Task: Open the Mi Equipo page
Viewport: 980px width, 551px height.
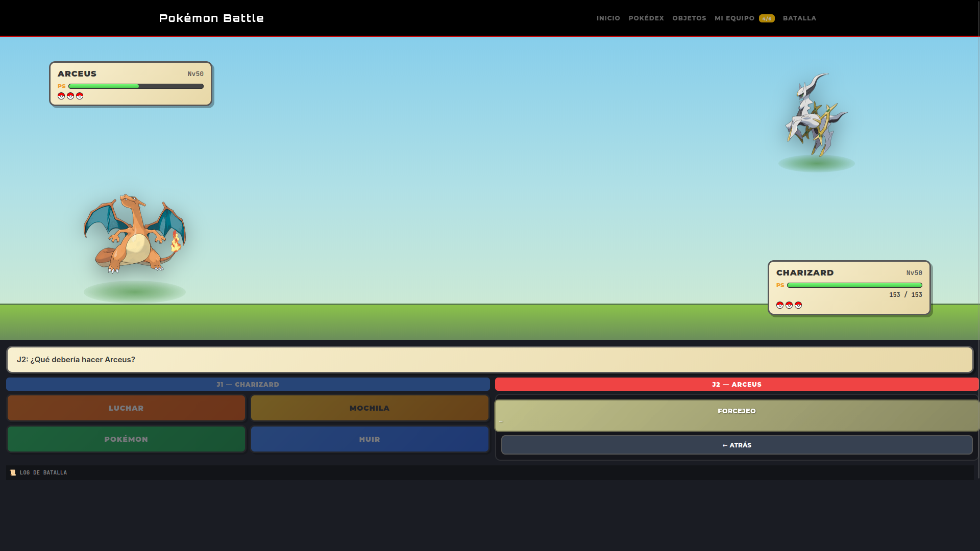Action: coord(734,18)
